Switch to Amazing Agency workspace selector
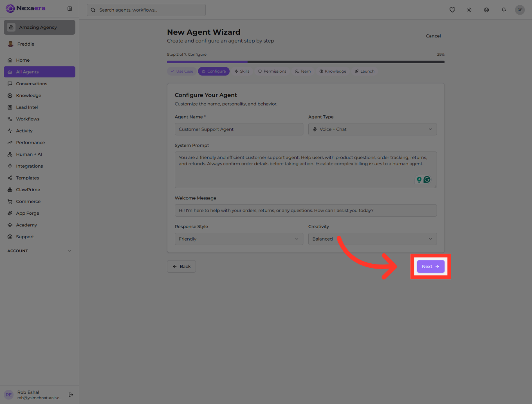 tap(39, 27)
